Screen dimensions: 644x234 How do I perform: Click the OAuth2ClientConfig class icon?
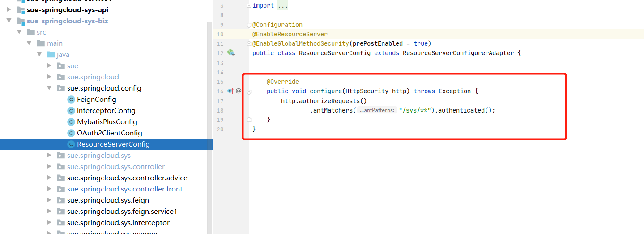click(71, 133)
